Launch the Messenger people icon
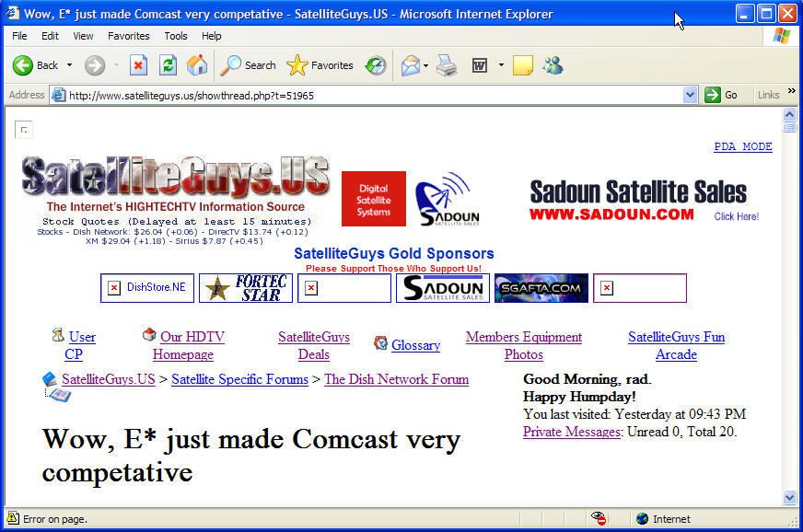Screen dimensions: 803x532 [x=553, y=65]
